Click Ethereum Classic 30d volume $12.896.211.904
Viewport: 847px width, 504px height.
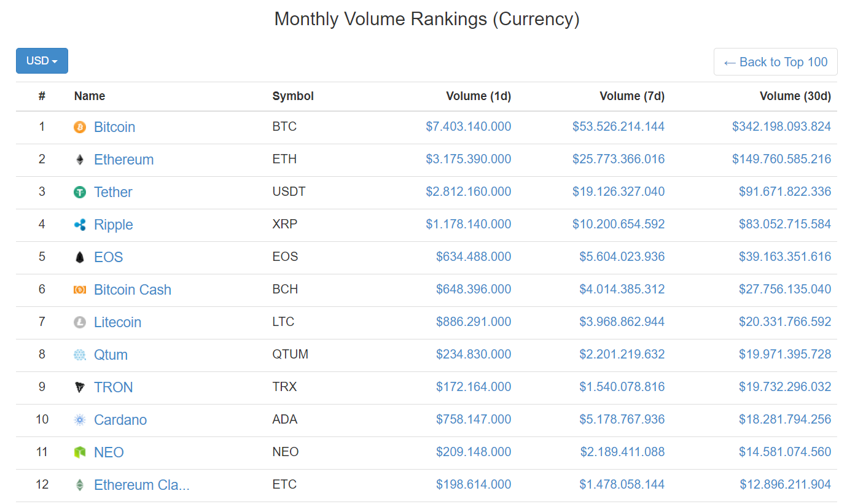pos(786,484)
